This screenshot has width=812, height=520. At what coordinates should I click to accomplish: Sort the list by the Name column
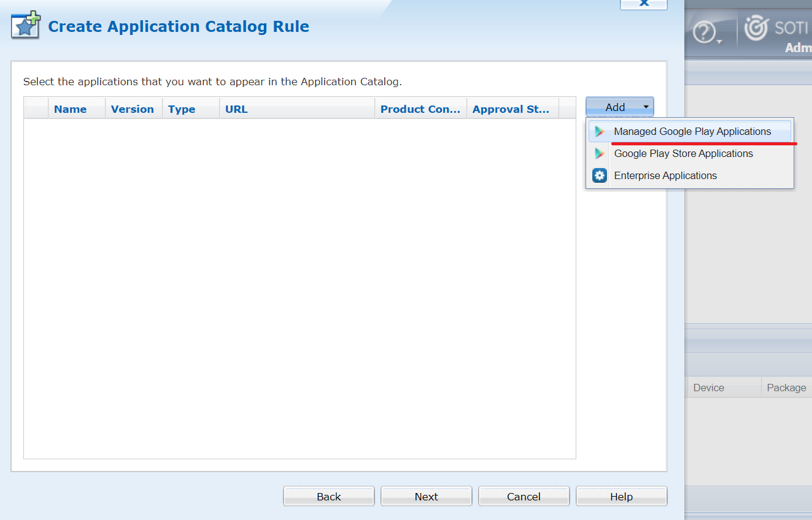tap(70, 109)
